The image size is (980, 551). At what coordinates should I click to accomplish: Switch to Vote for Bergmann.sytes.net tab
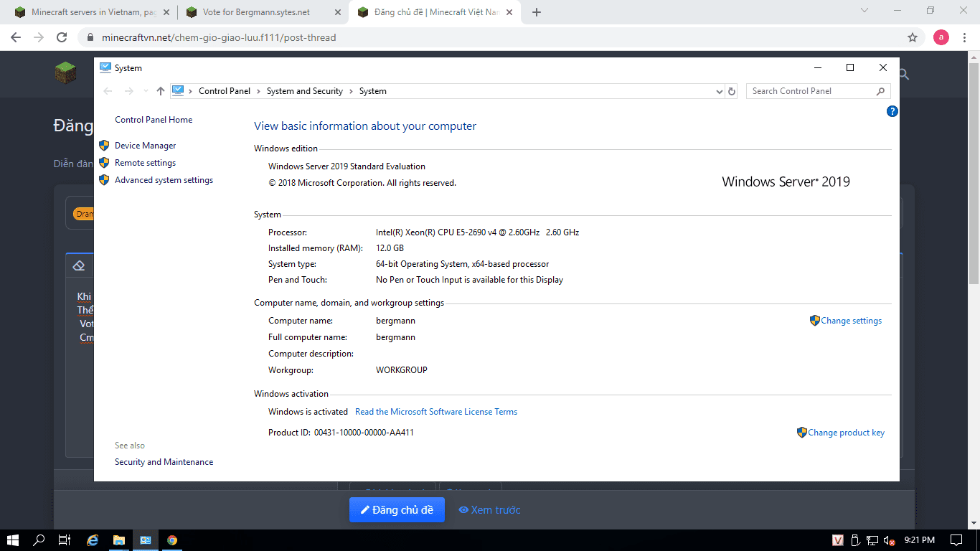coord(263,12)
